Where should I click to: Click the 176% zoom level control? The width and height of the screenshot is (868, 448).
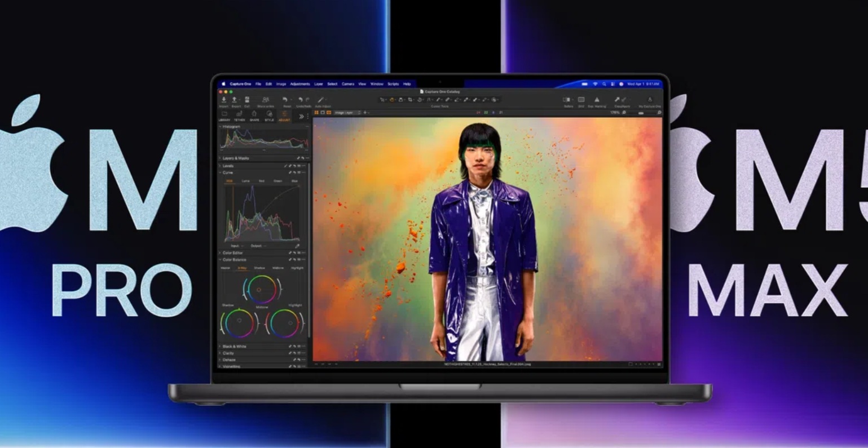(615, 112)
